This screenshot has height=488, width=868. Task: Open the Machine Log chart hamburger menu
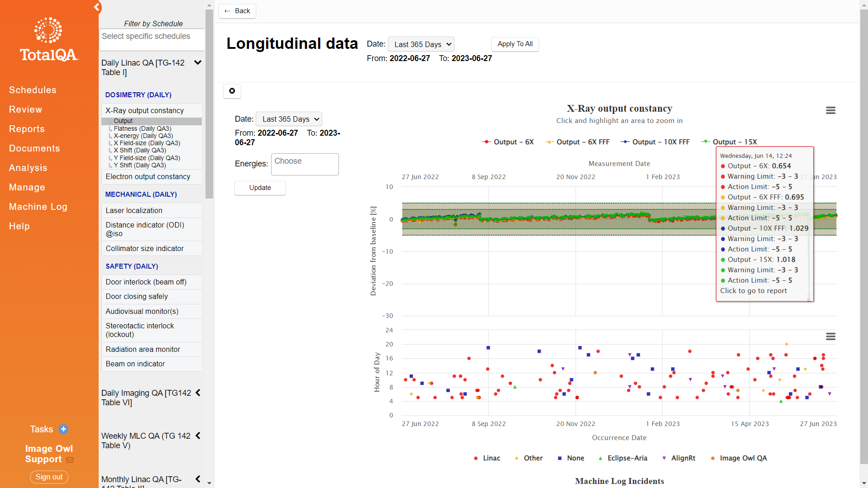tap(830, 336)
